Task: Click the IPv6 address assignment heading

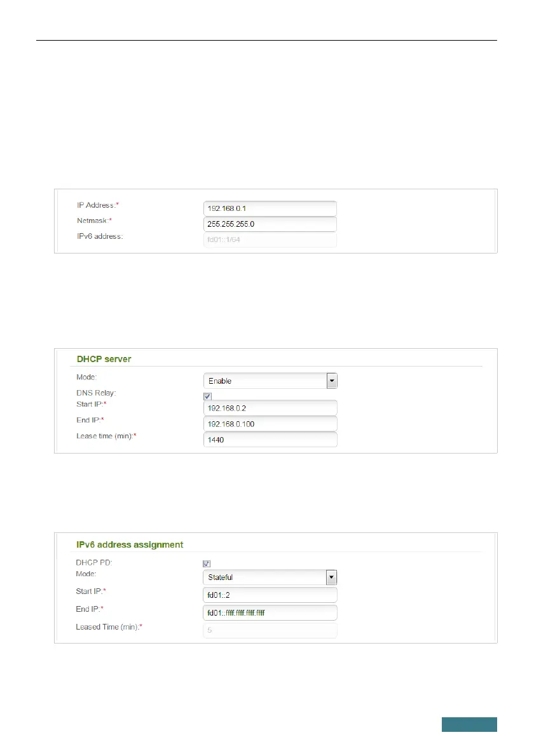Action: (x=129, y=544)
